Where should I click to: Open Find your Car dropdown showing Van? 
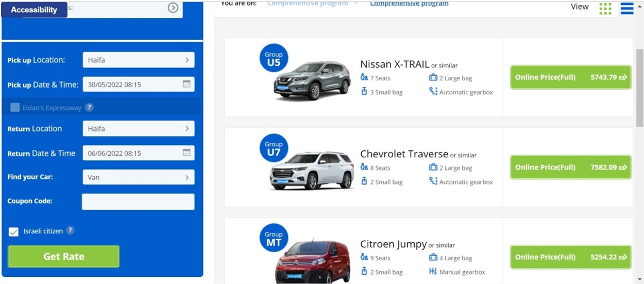(139, 177)
